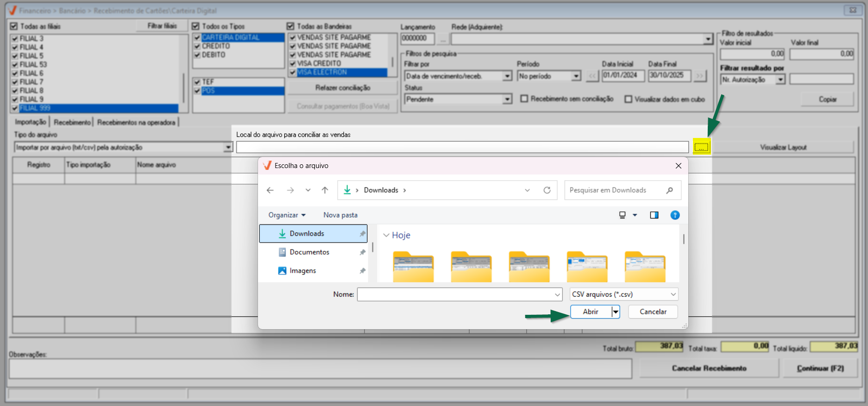Select Documentos in the sidebar

coord(309,252)
